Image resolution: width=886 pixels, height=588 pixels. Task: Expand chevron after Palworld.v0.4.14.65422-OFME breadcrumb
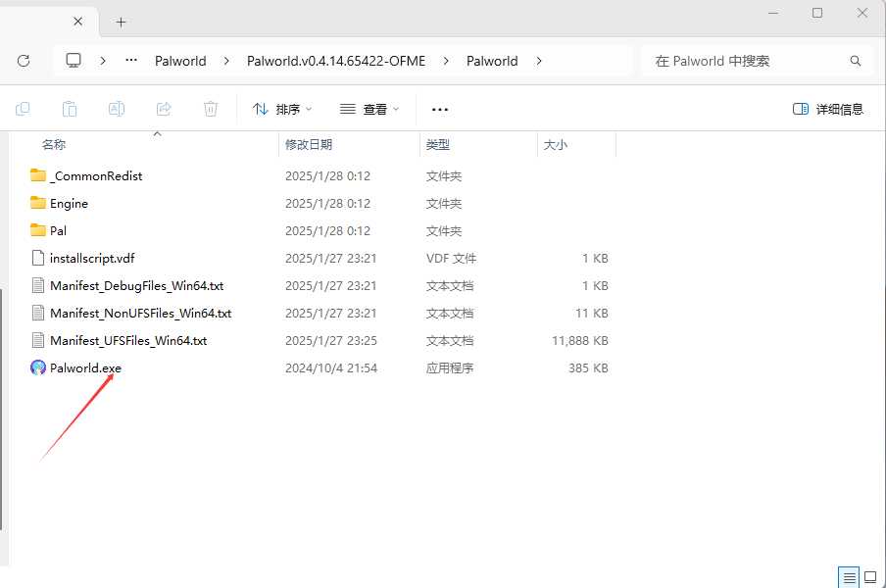point(446,61)
